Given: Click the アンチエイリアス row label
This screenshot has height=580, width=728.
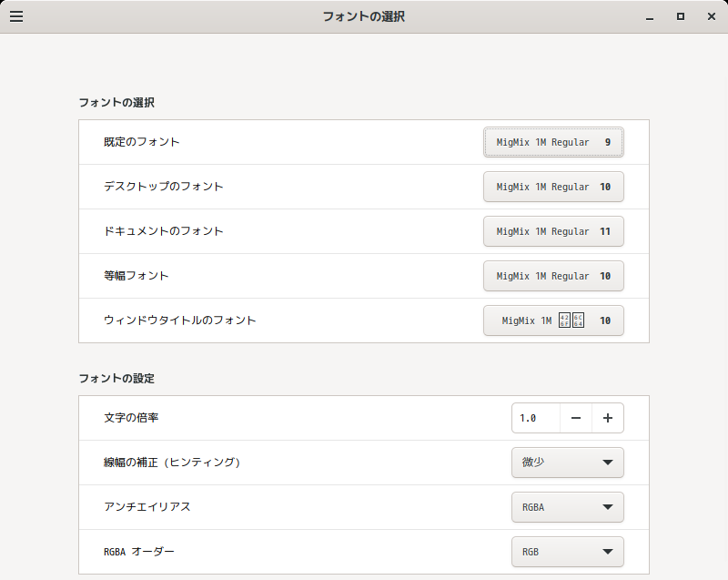Looking at the screenshot, I should pyautogui.click(x=147, y=507).
